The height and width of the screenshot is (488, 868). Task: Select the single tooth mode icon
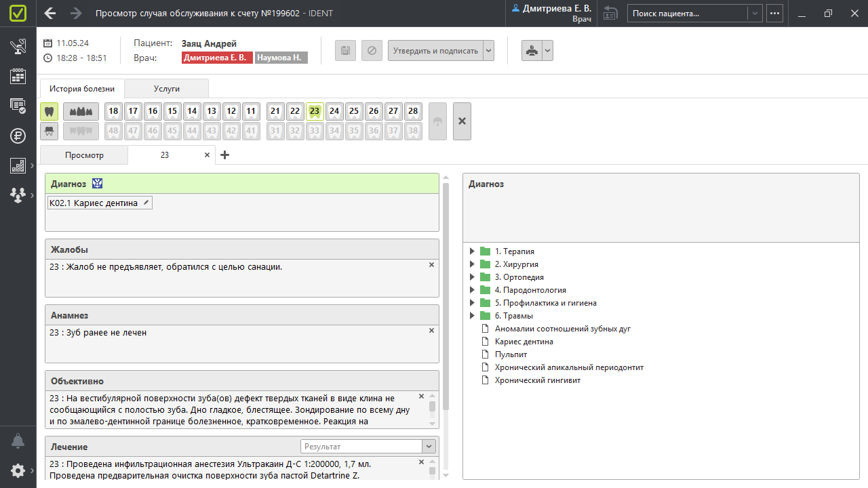[50, 111]
